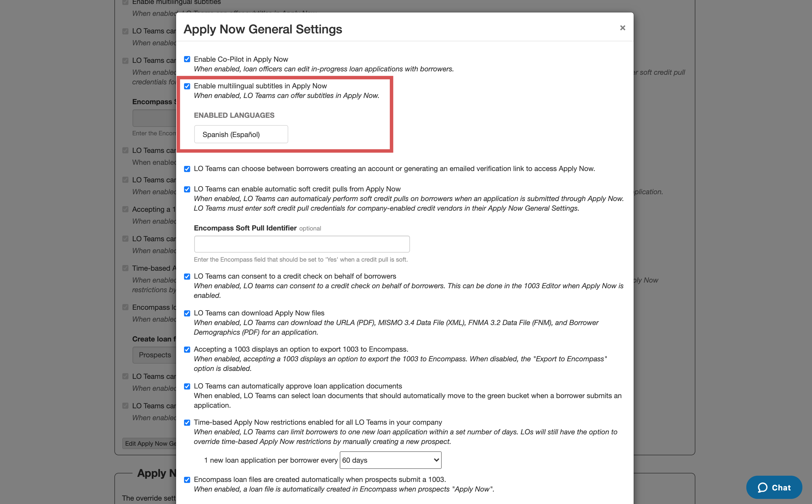Toggle account or emailed verification link checkbox

pos(187,169)
